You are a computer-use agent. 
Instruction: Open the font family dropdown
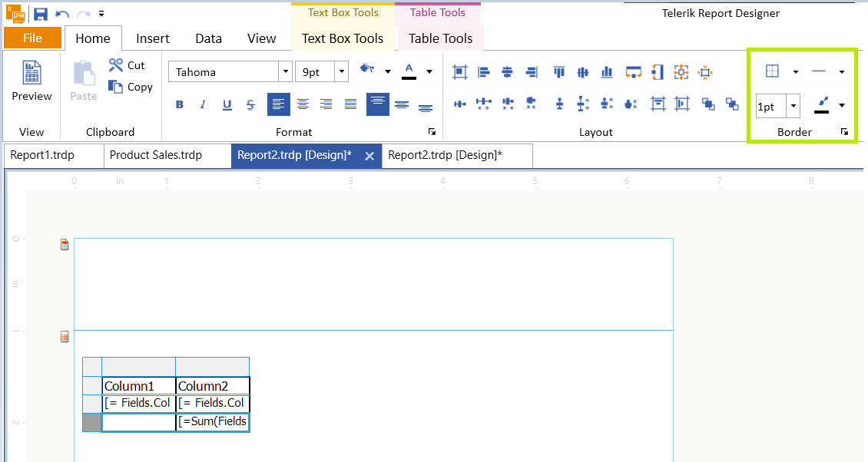[x=285, y=71]
